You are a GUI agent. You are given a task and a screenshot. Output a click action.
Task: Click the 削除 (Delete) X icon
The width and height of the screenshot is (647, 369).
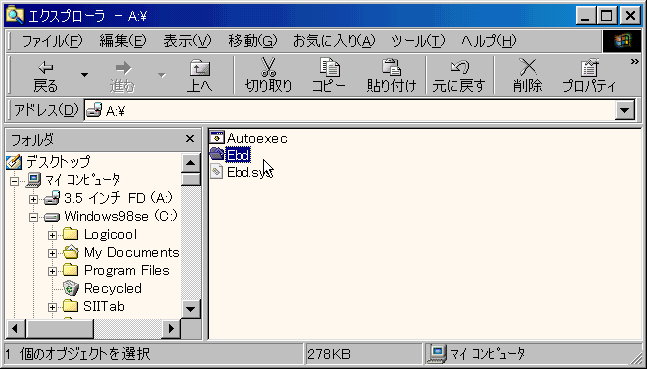tap(527, 67)
